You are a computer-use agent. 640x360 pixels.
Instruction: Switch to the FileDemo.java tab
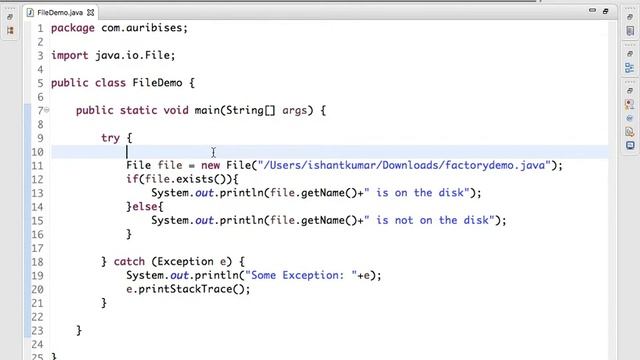coord(60,13)
